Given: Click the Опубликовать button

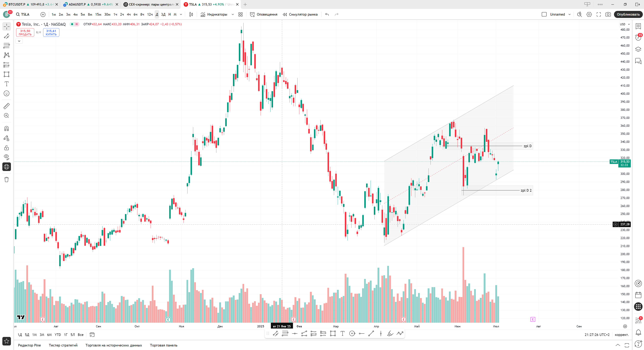Looking at the screenshot, I should (x=628, y=14).
